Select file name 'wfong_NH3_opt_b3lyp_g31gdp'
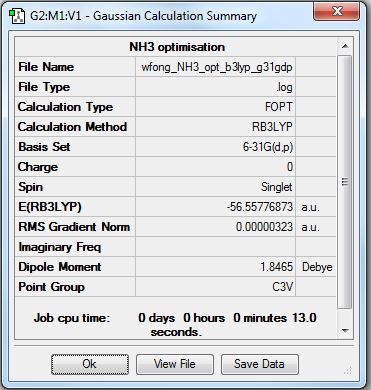 [x=217, y=67]
